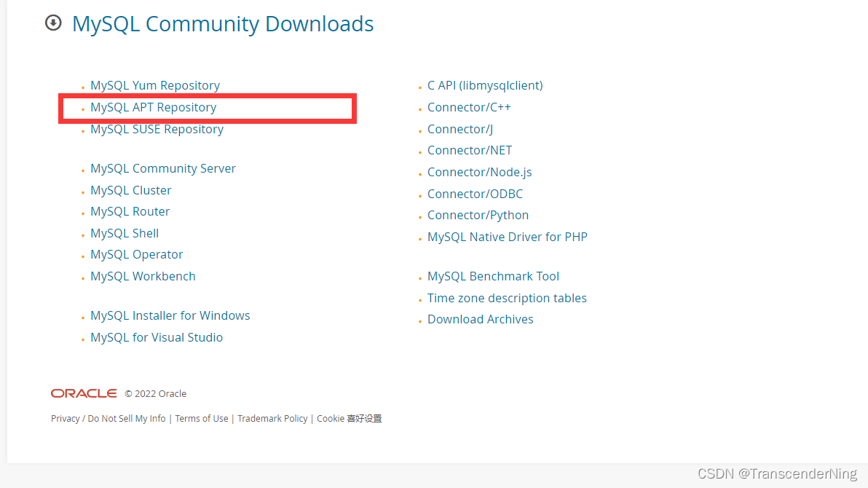
Task: Select MySQL Shell download page
Action: click(124, 233)
